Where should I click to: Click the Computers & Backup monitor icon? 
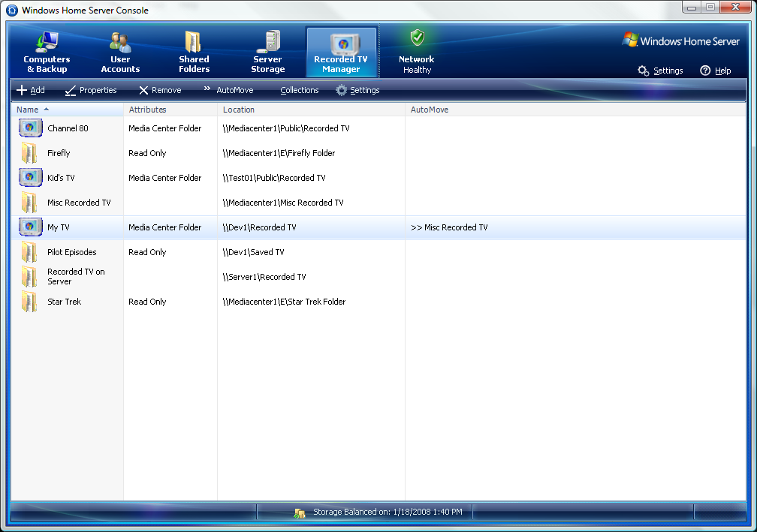[x=47, y=41]
